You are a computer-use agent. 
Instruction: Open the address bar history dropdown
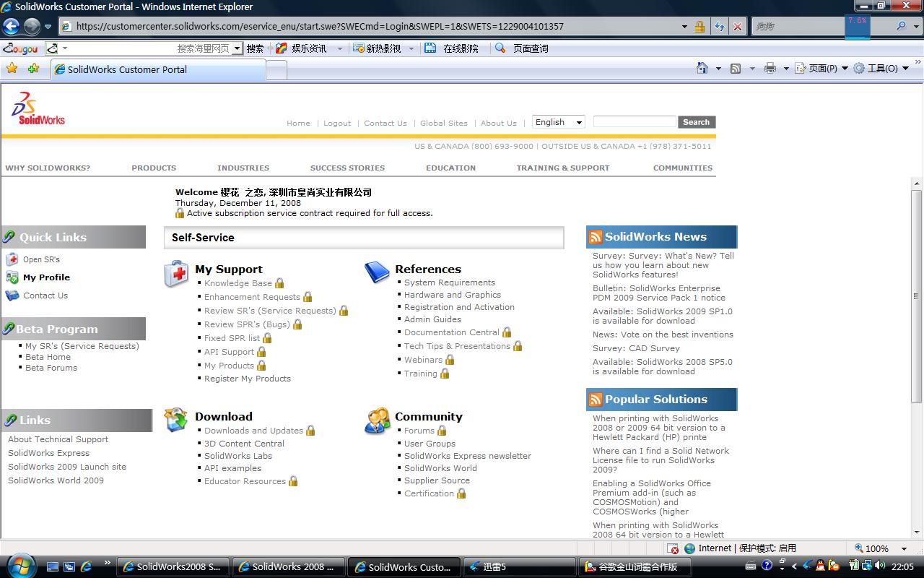pos(685,27)
